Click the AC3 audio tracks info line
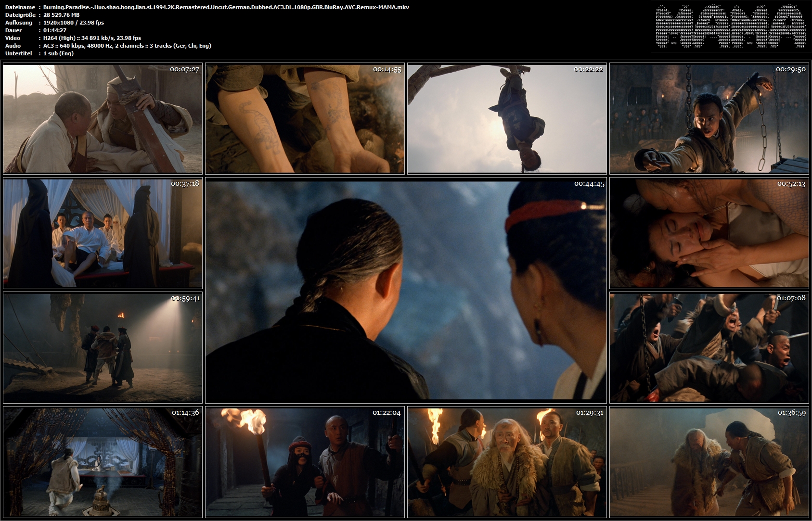Viewport: 812px width, 521px height. click(127, 46)
